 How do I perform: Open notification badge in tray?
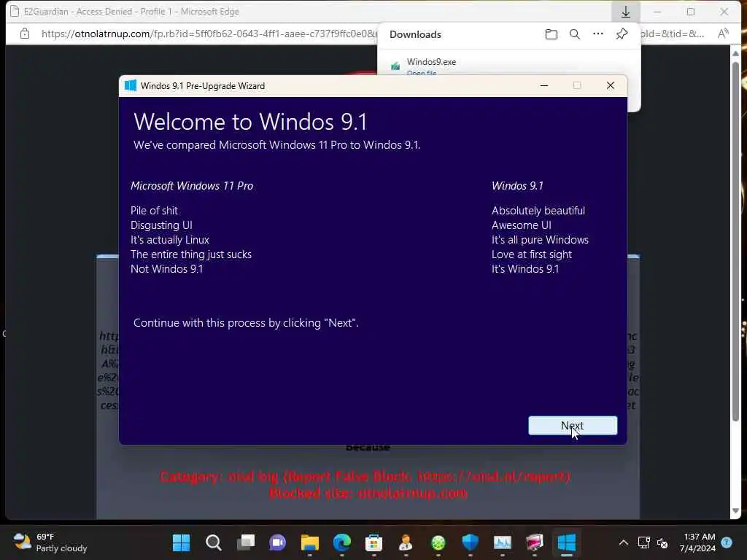(727, 542)
